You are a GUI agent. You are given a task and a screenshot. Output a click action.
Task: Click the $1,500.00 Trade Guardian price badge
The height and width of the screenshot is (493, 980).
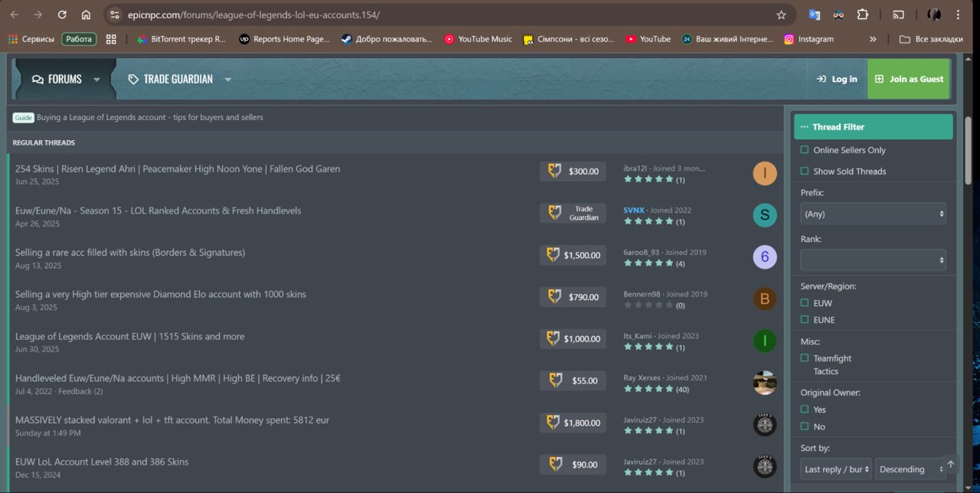(x=573, y=255)
